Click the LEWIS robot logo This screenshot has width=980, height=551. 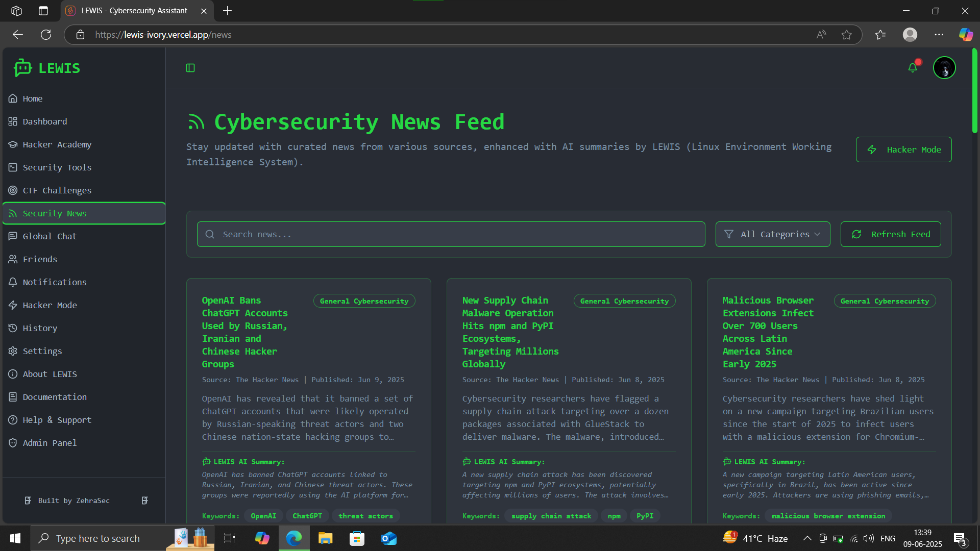23,68
